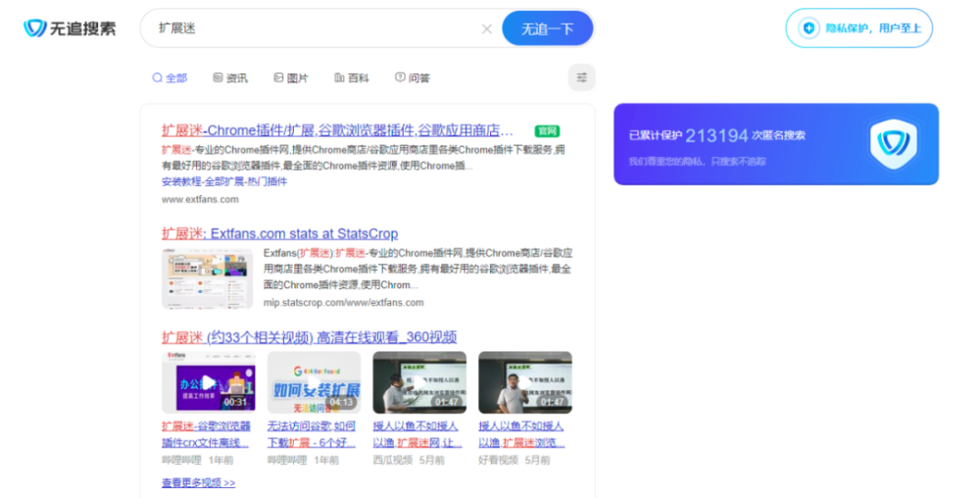
Task: Open the search filter settings icon
Action: click(581, 77)
